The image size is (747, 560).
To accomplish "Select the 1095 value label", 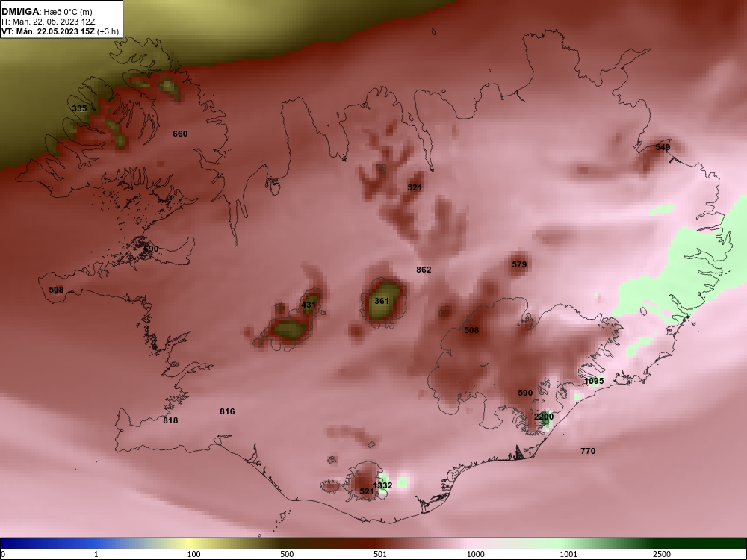I will tap(594, 381).
